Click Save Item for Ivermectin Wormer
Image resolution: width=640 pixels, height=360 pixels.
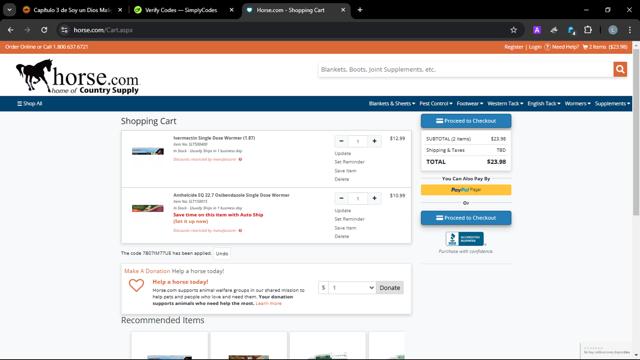pos(345,171)
